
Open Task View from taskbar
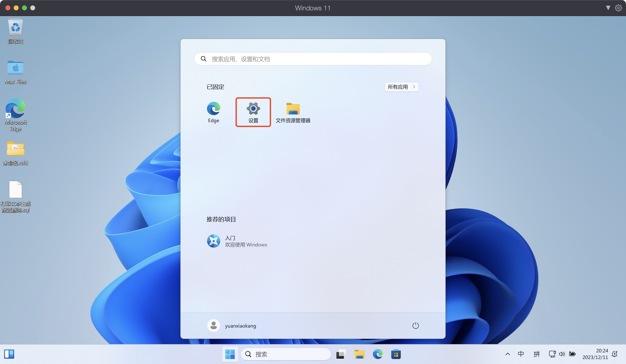[x=341, y=354]
